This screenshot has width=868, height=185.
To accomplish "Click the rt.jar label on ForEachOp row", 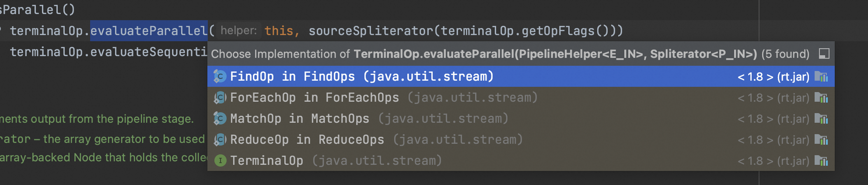I will point(793,98).
